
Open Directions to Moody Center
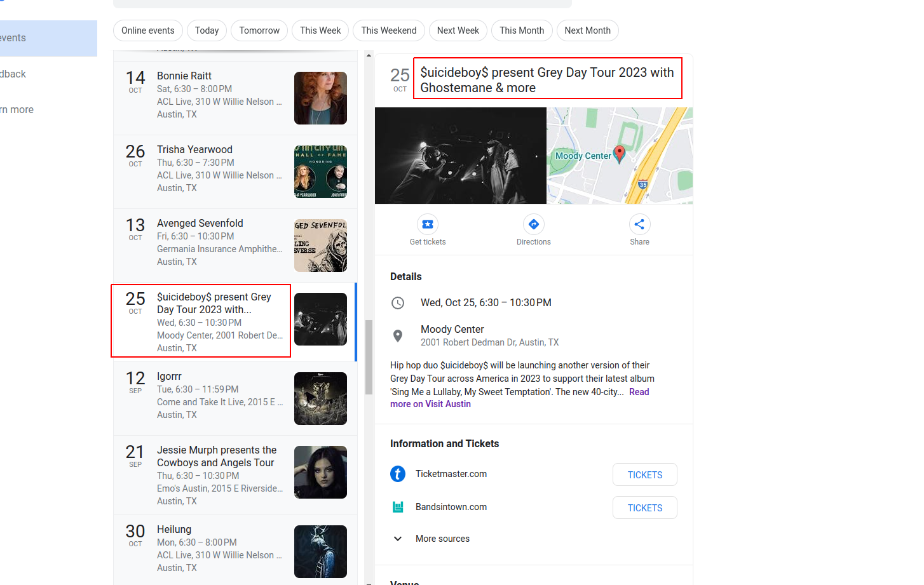tap(533, 224)
